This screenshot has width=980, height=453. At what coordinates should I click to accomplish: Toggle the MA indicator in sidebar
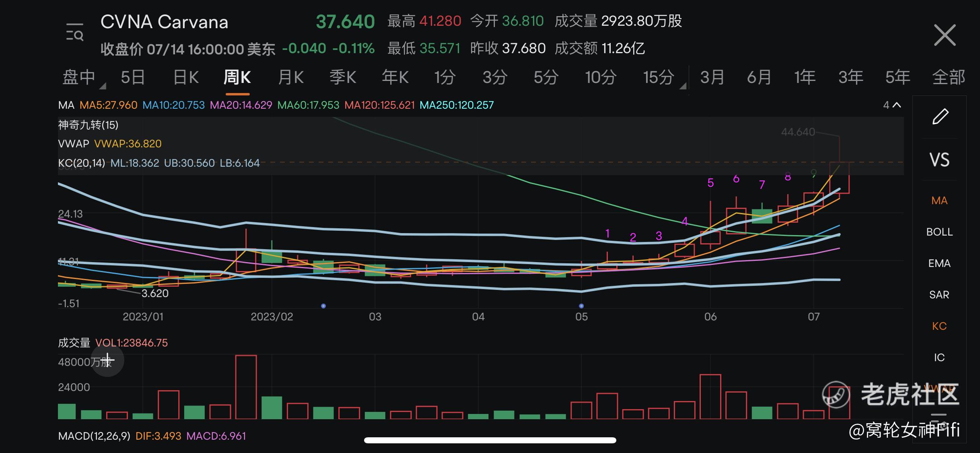tap(939, 201)
